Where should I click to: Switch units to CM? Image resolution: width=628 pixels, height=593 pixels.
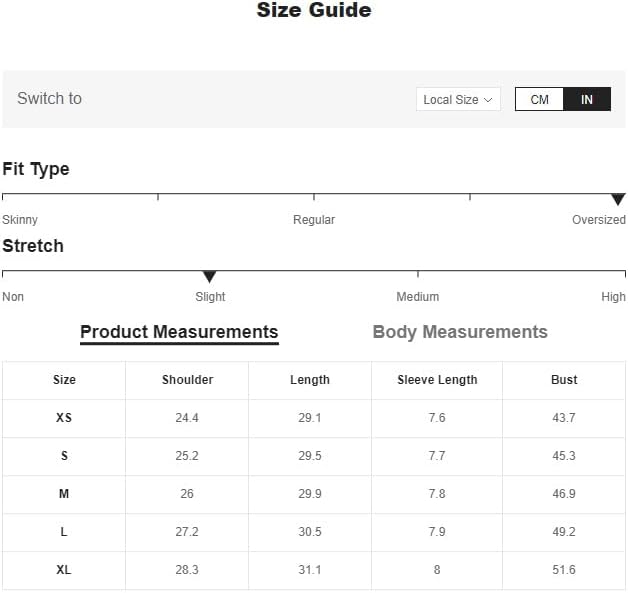coord(539,99)
